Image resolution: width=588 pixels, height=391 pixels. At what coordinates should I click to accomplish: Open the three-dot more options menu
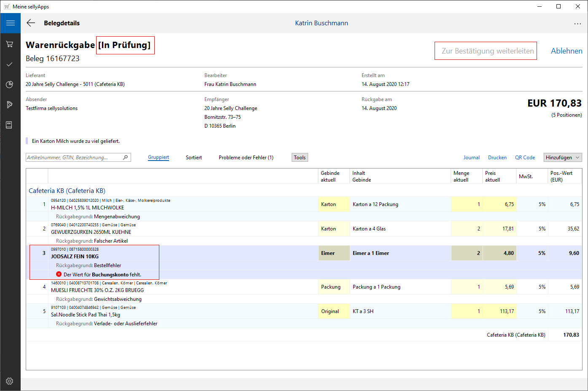[x=577, y=24]
